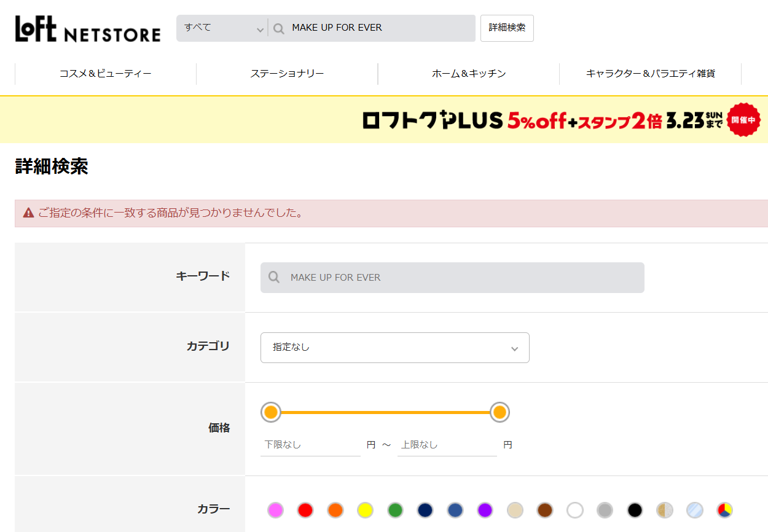Click the カラー row label
Viewport: 768px width, 532px height.
214,509
